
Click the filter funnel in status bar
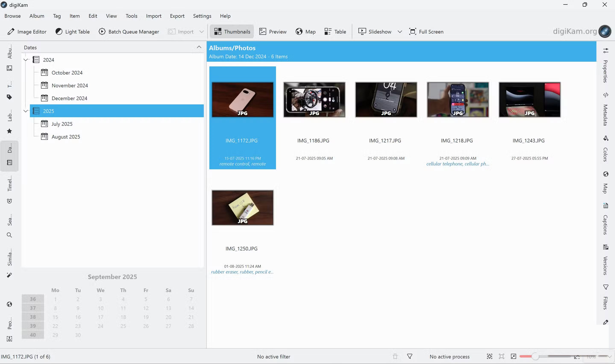410,356
